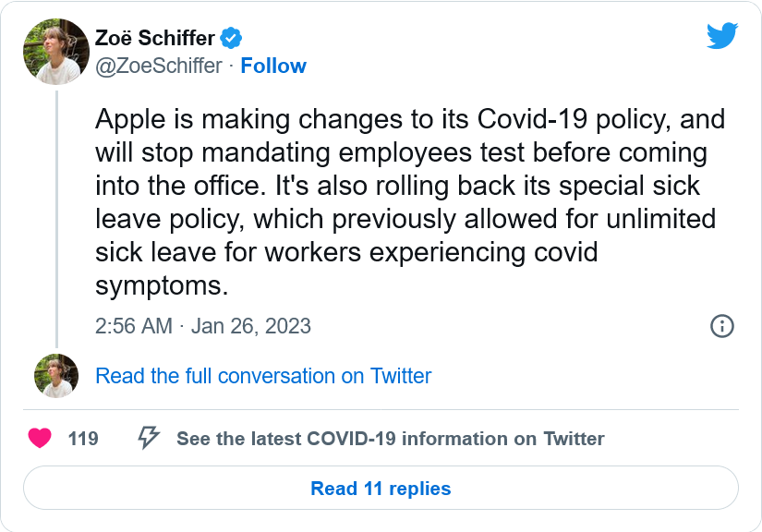
Task: Click the blue verified badge
Action: pyautogui.click(x=231, y=38)
